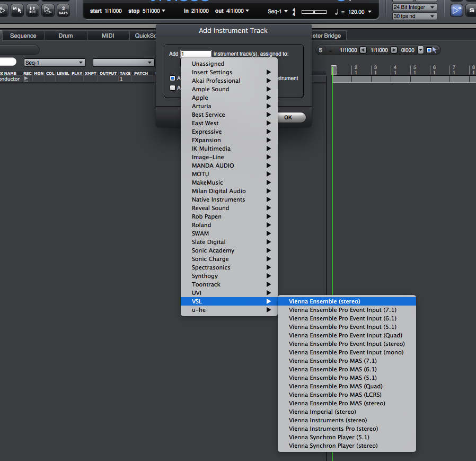Select Vienna Imperial (stereo)
The width and height of the screenshot is (476, 461).
point(347,412)
